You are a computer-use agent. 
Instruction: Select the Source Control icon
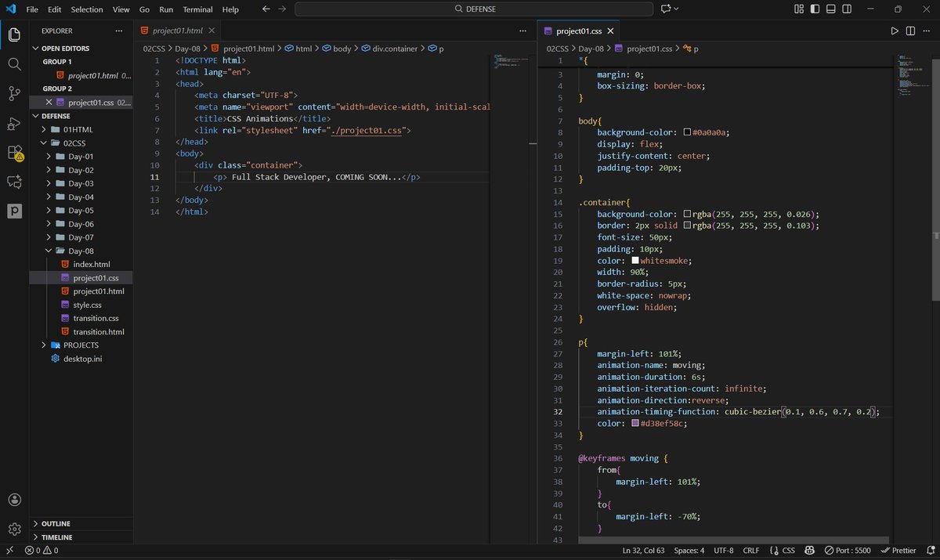coord(14,93)
